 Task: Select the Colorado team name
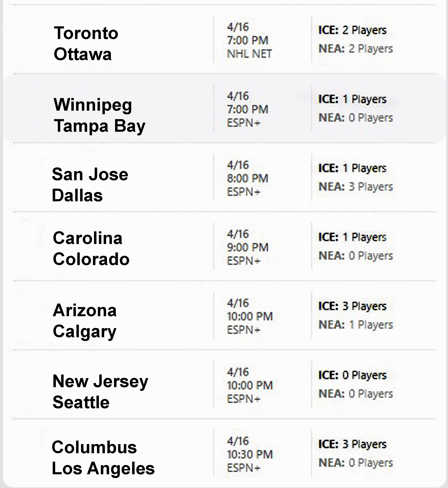pos(91,259)
